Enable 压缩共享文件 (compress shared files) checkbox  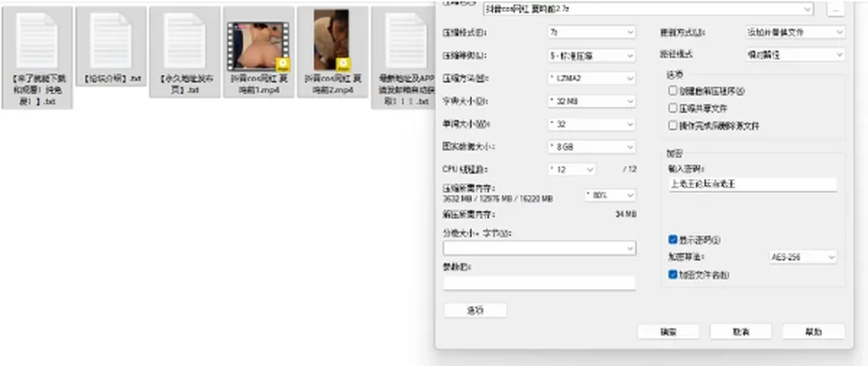click(673, 108)
